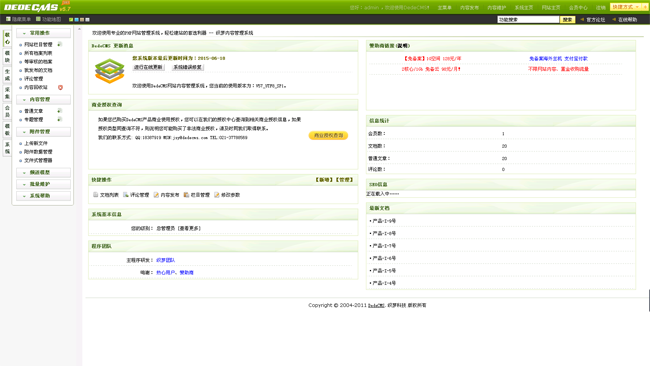Open 会员中心 in the top navigation
This screenshot has height=366, width=650.
(578, 7)
